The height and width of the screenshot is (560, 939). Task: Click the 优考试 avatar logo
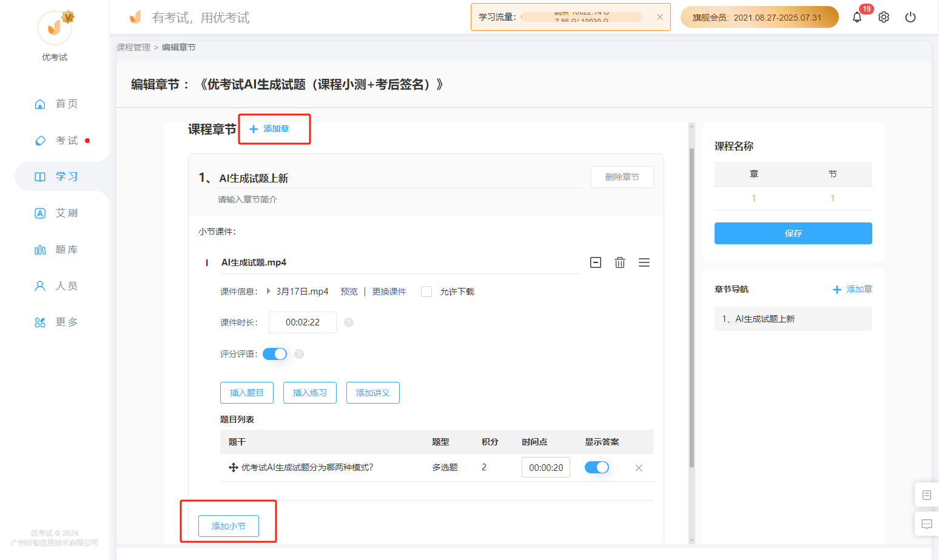[x=55, y=27]
